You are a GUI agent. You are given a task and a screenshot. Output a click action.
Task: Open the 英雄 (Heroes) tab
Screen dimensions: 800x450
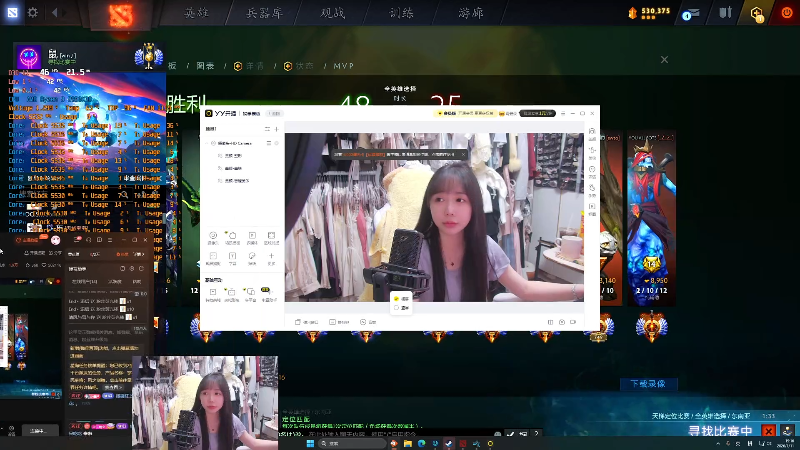click(x=196, y=13)
